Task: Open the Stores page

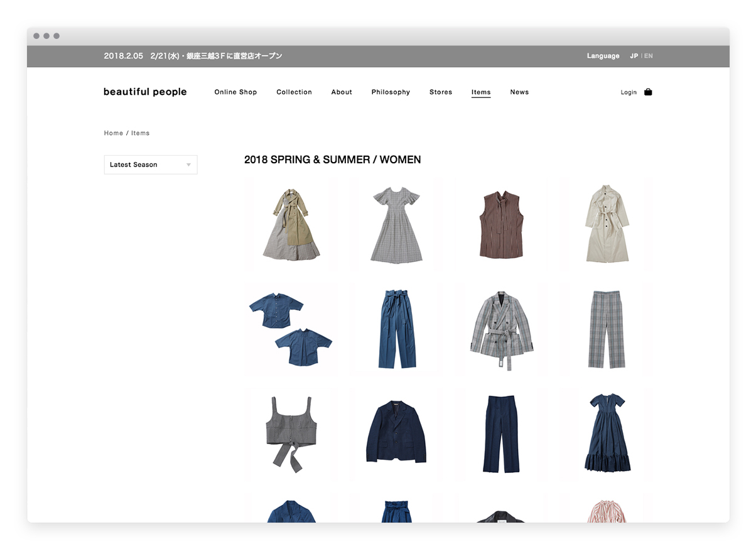Action: tap(441, 92)
